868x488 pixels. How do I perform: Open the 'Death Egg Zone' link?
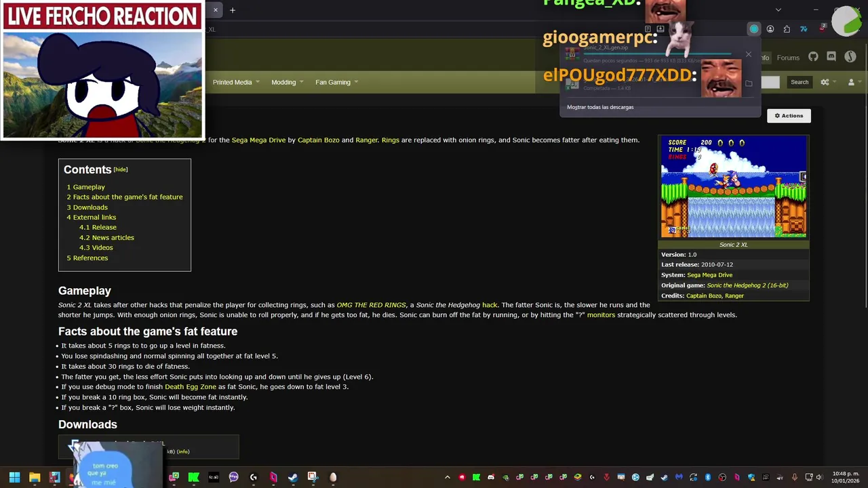click(x=191, y=387)
